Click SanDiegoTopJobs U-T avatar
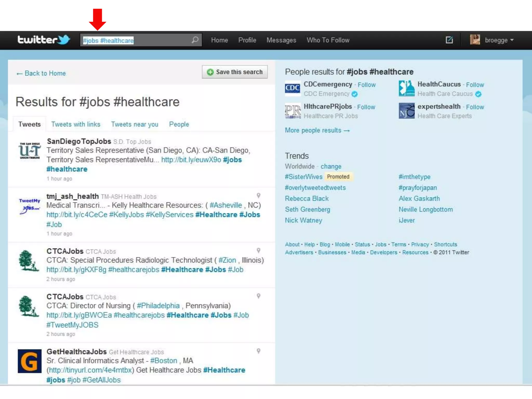 click(30, 151)
